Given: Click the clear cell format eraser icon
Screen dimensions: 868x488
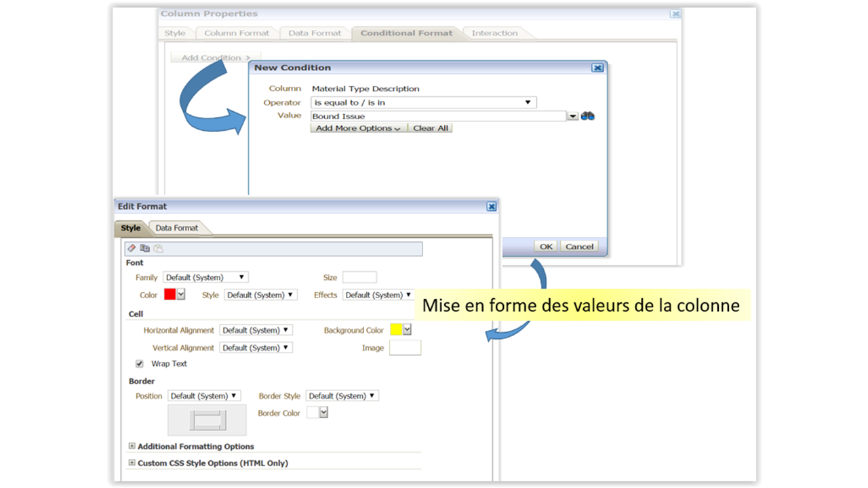Looking at the screenshot, I should (x=132, y=249).
